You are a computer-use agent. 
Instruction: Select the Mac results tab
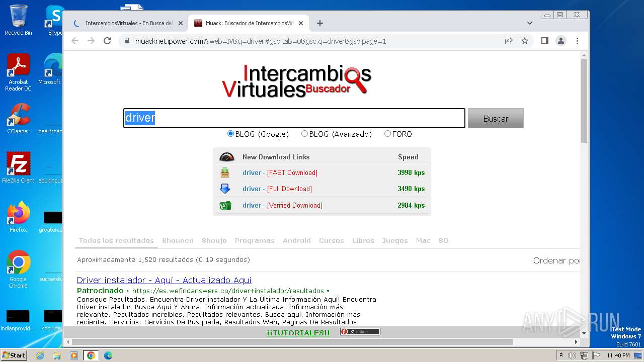[423, 240]
